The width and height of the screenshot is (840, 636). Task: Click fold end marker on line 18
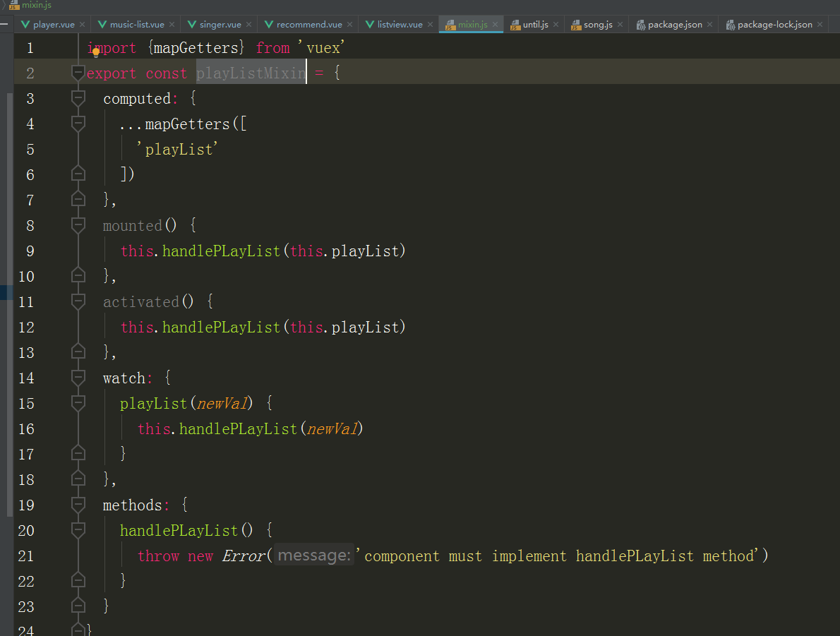point(78,479)
